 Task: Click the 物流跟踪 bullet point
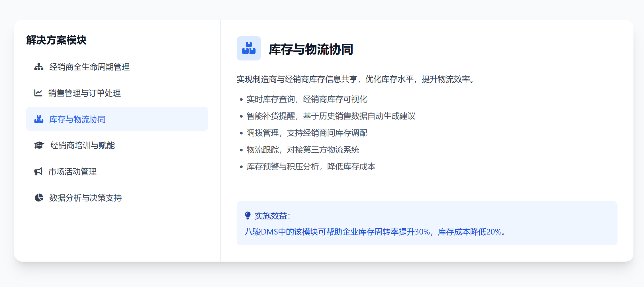coord(303,150)
